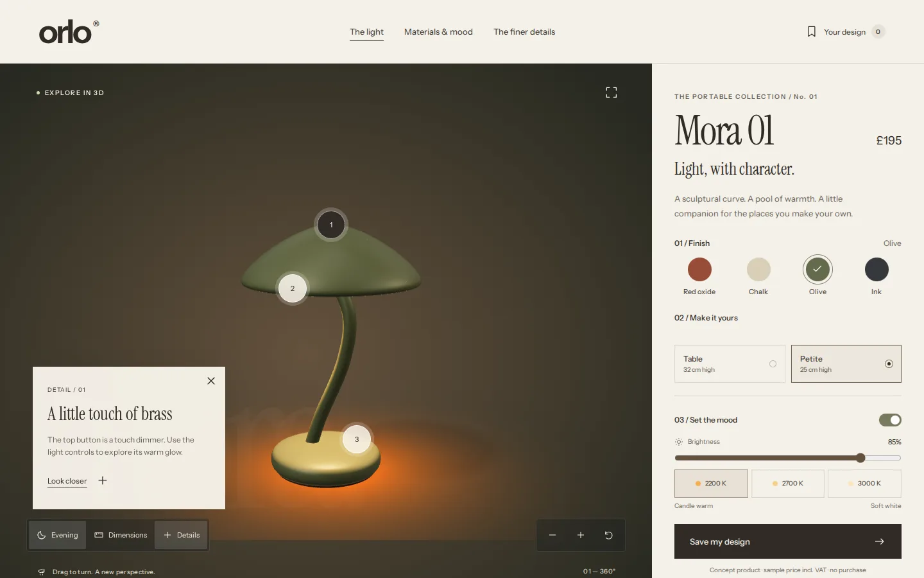Toggle the Set the mood switch
This screenshot has width=924, height=578.
click(x=890, y=420)
